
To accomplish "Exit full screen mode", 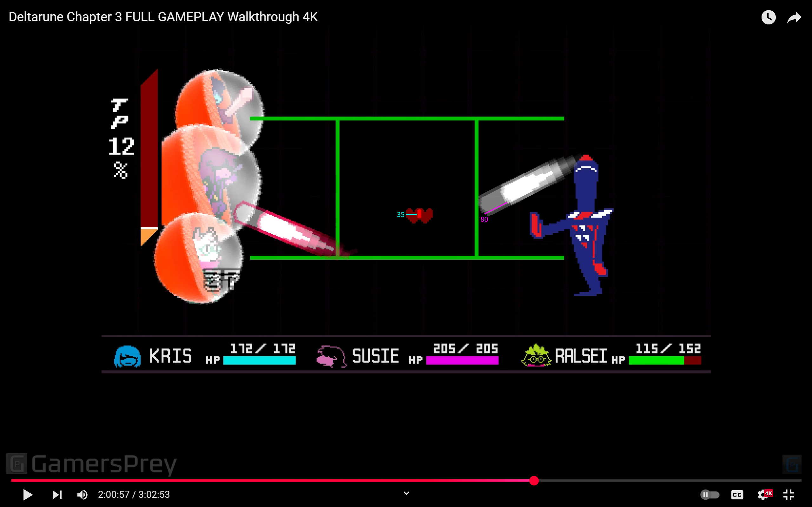I will coord(789,495).
